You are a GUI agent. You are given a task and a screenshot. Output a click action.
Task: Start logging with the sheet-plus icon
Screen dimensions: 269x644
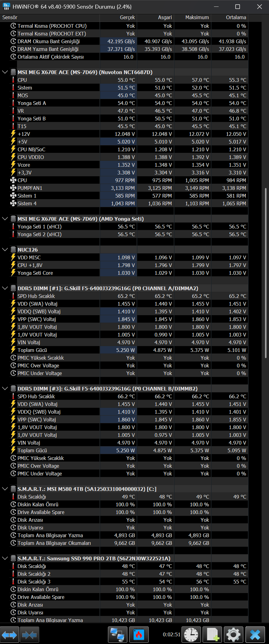coord(212,635)
